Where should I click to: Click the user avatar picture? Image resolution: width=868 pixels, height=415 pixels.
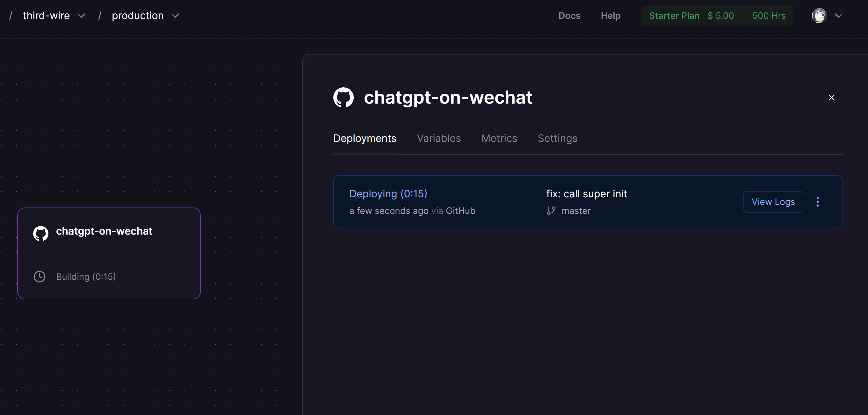tap(819, 16)
